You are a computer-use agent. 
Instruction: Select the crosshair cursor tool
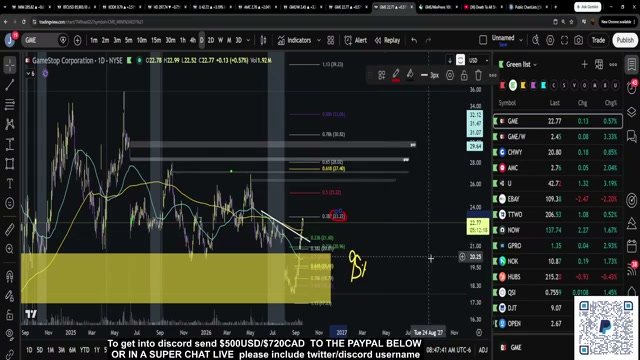(10, 65)
